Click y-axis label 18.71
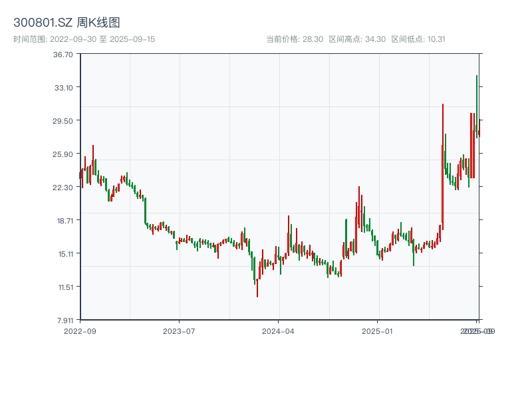This screenshot has height=399, width=532. coord(65,221)
